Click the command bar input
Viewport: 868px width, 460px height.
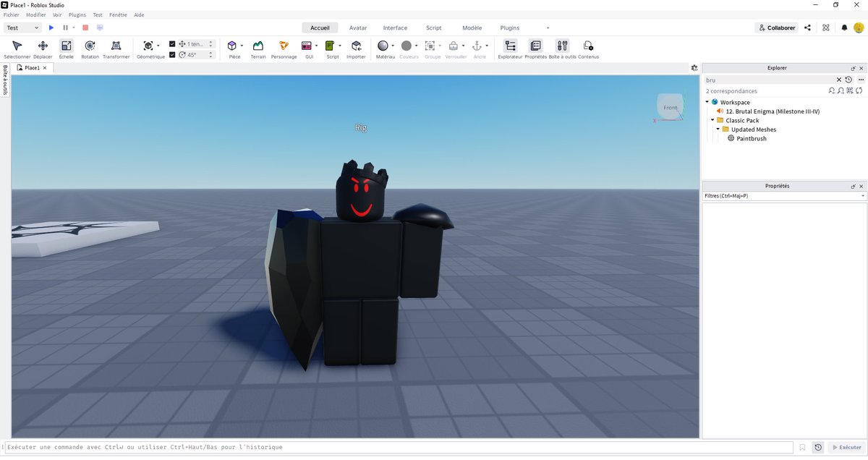[x=399, y=448]
